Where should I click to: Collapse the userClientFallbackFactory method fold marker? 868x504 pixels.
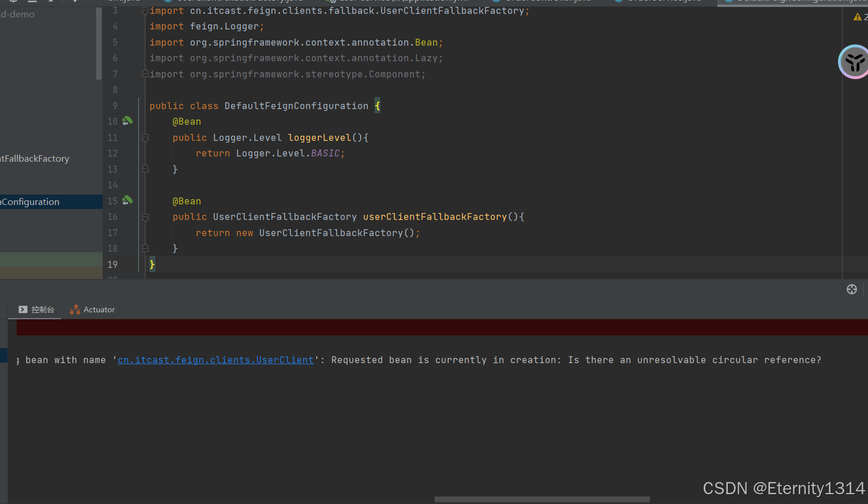[145, 216]
